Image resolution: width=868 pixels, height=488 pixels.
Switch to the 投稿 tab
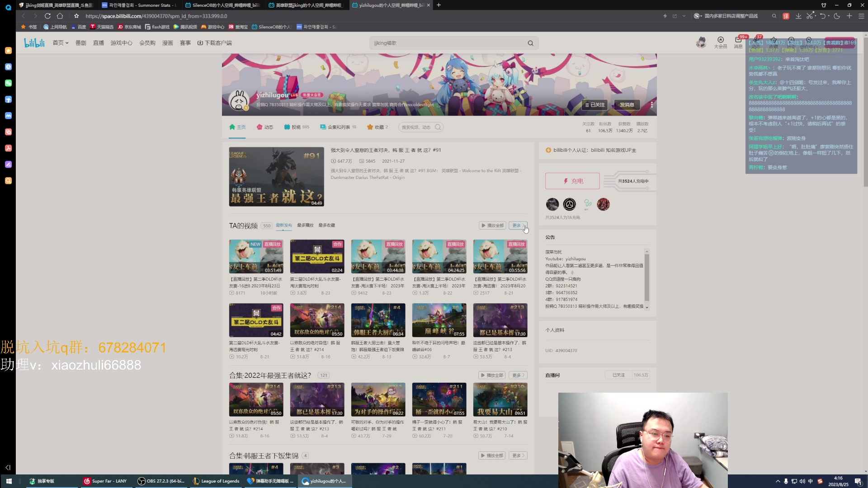[x=296, y=127]
